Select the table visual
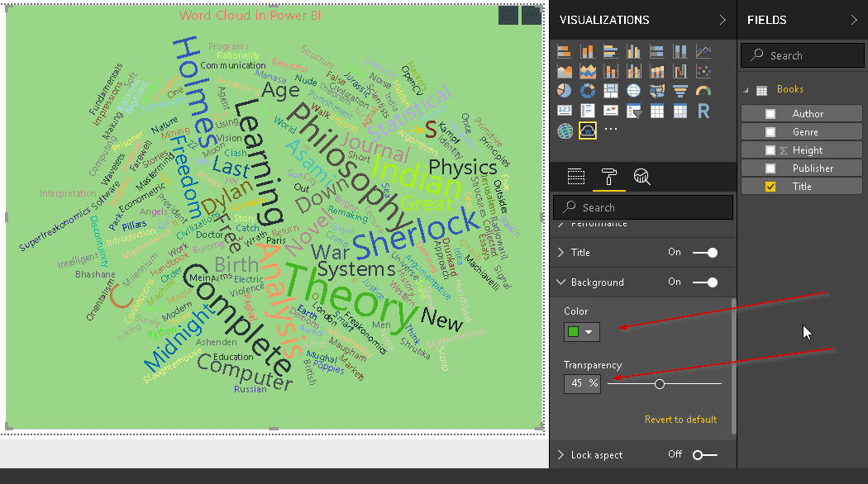Image resolution: width=868 pixels, height=484 pixels. coord(657,111)
